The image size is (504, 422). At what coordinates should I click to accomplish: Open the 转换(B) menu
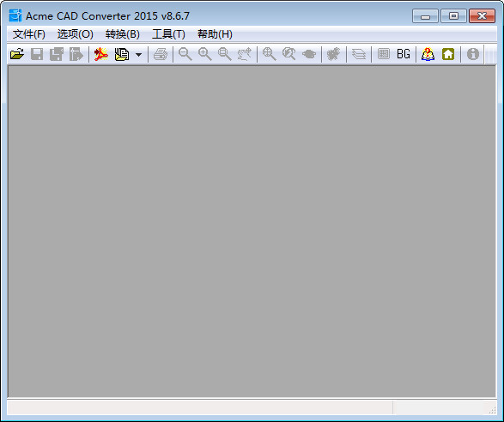(123, 34)
